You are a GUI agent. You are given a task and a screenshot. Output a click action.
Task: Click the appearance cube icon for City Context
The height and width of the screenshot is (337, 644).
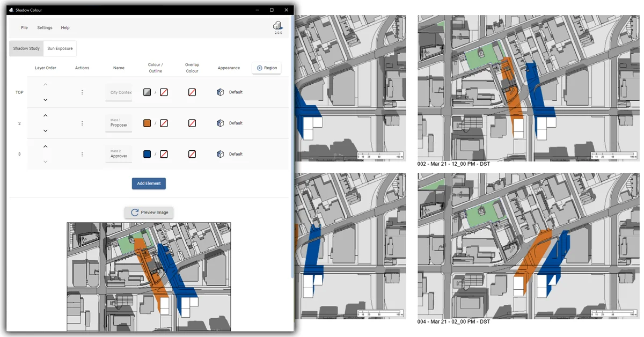click(x=220, y=92)
